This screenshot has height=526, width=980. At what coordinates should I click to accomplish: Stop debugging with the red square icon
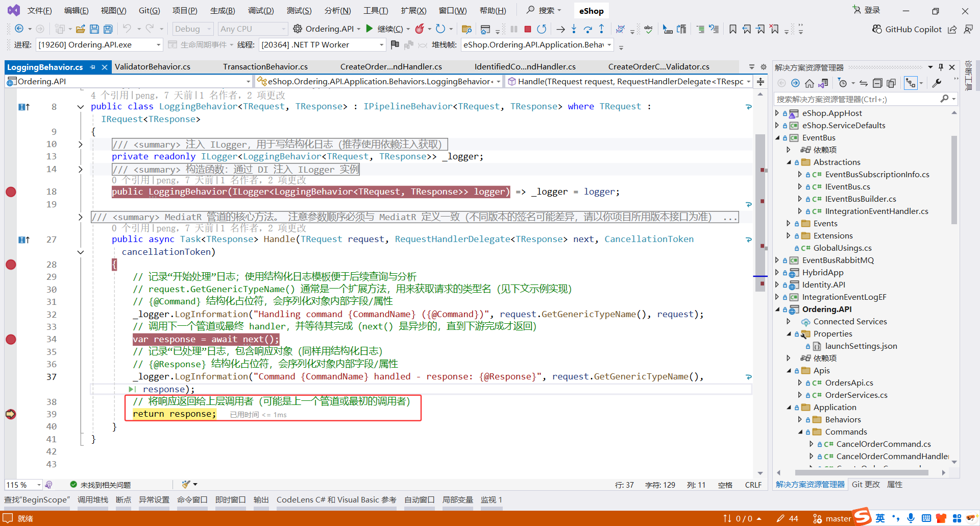[x=527, y=29]
